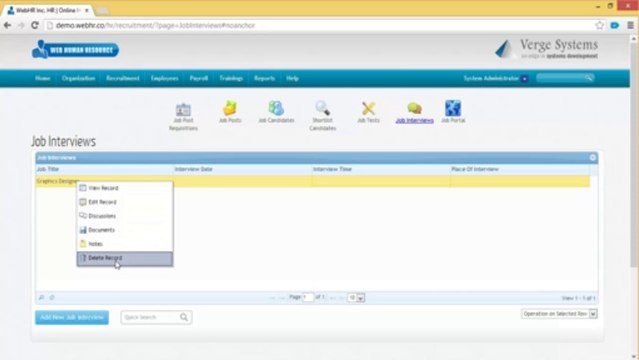This screenshot has height=360, width=639.
Task: Open the Job Interviews speech bubble icon
Action: [414, 108]
